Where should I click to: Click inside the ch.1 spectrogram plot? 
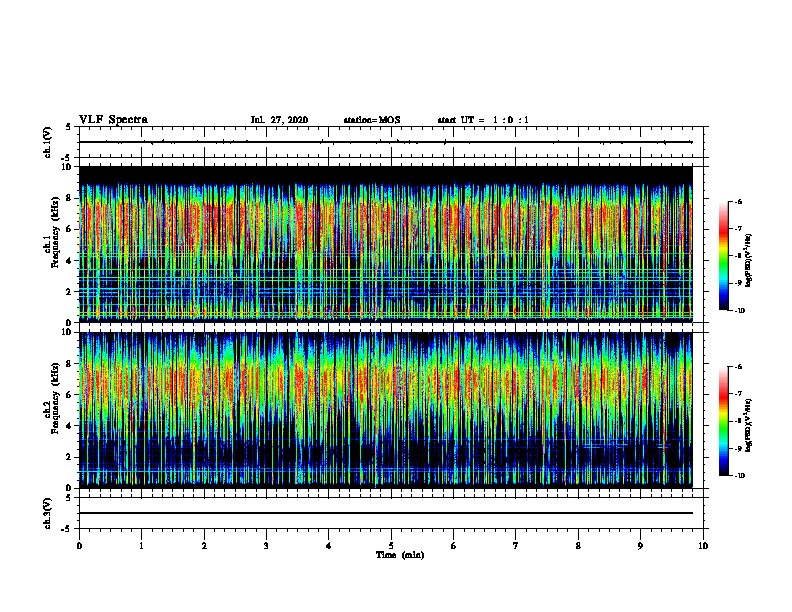[x=386, y=244]
